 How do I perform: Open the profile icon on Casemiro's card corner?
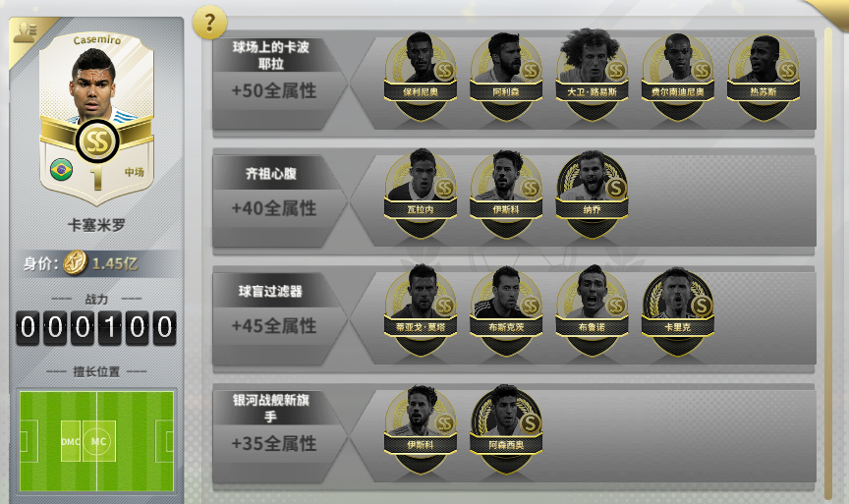click(25, 32)
